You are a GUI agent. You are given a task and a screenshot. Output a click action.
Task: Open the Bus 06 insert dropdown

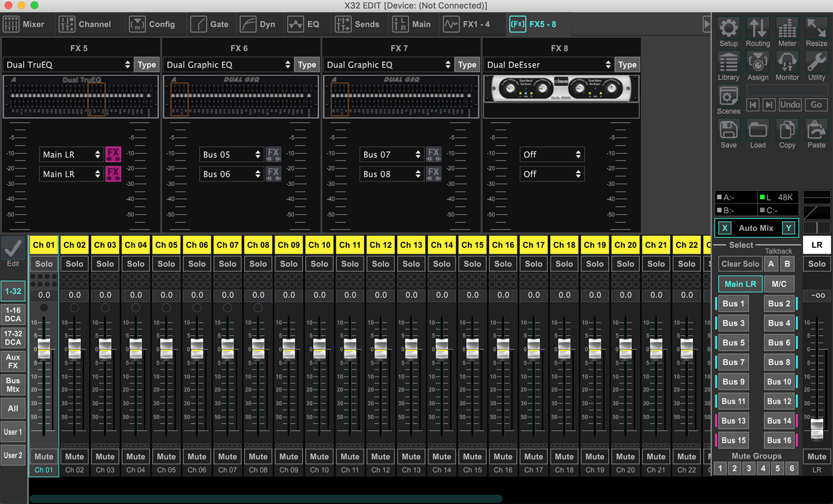231,174
